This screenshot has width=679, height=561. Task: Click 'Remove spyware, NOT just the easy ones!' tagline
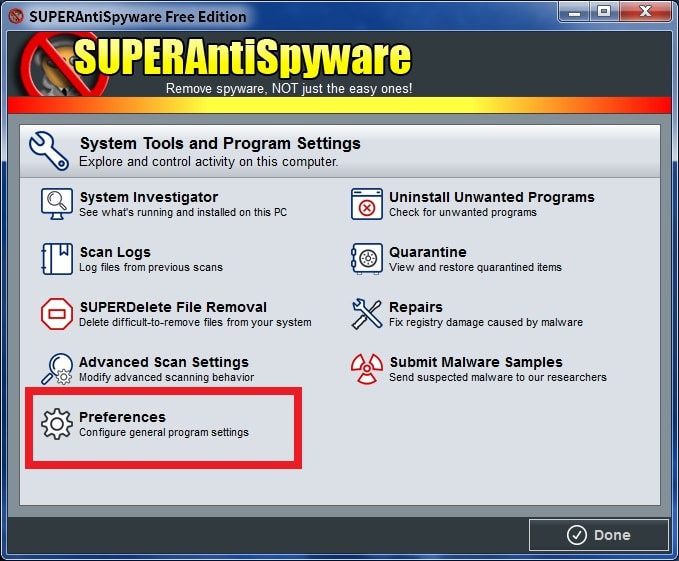point(289,88)
